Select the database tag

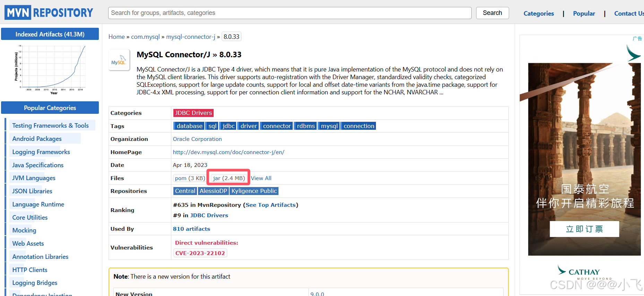click(189, 126)
